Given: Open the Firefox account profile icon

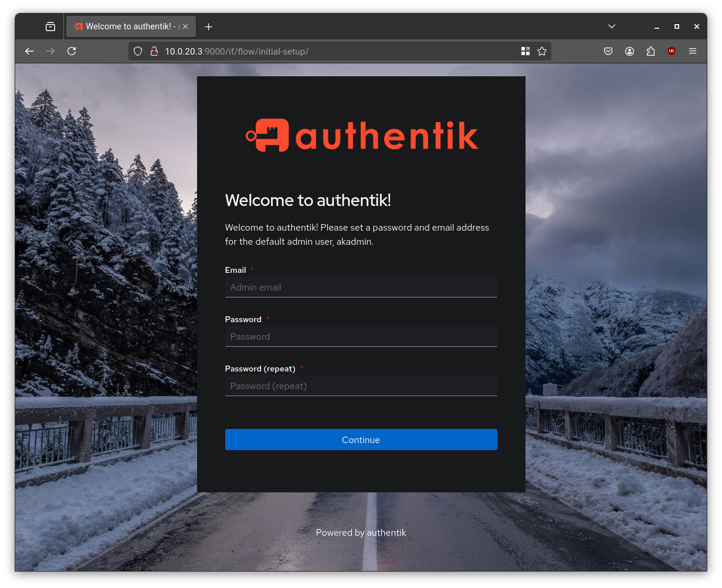Looking at the screenshot, I should [629, 51].
